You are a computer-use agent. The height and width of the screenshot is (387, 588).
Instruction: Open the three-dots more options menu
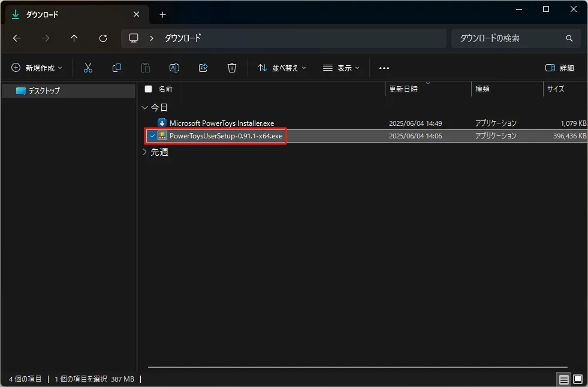coord(384,68)
